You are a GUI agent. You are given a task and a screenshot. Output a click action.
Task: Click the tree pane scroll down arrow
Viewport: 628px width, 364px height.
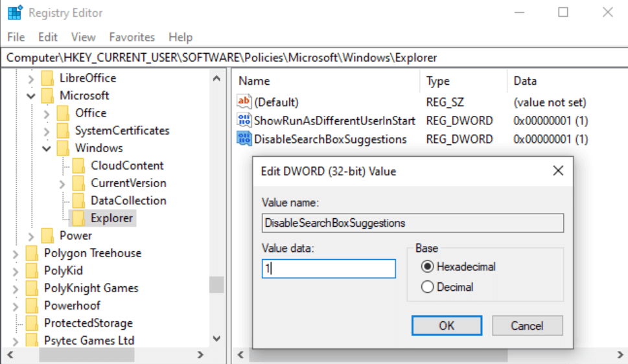(216, 339)
